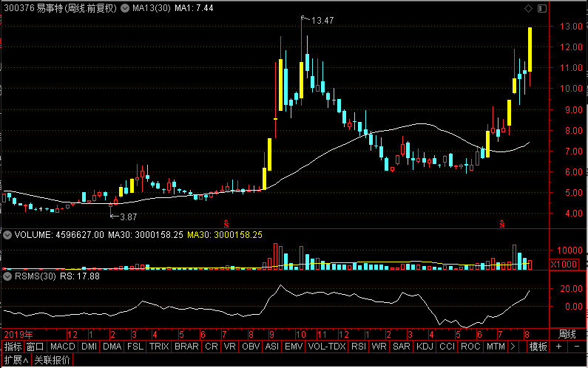Image resolution: width=588 pixels, height=368 pixels.
Task: Select the KDJ indicator tab
Action: point(425,347)
